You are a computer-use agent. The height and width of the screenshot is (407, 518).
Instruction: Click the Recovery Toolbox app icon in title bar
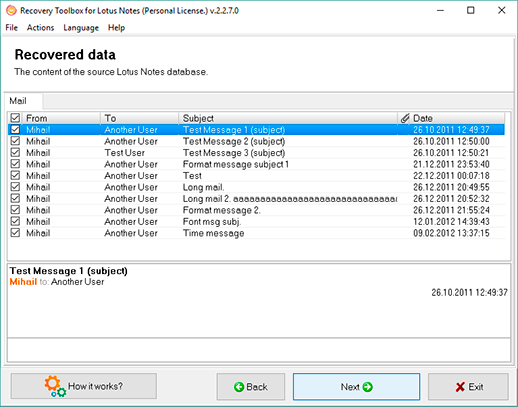point(11,11)
